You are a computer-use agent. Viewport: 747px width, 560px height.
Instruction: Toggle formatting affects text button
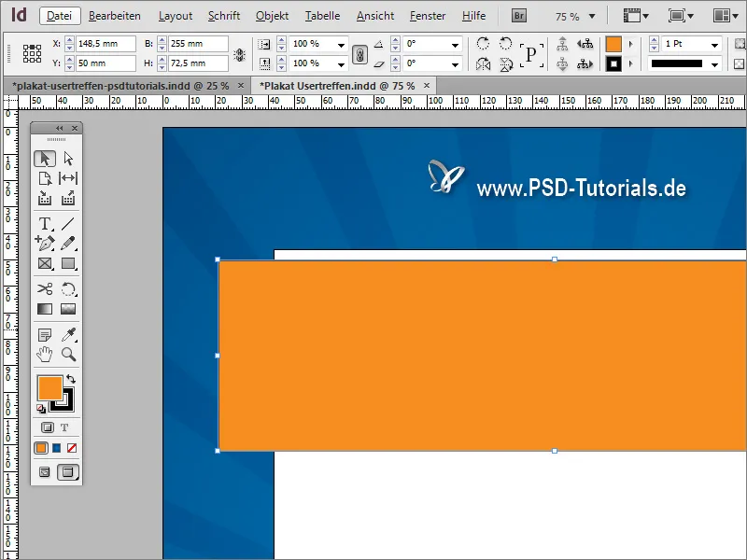(64, 427)
